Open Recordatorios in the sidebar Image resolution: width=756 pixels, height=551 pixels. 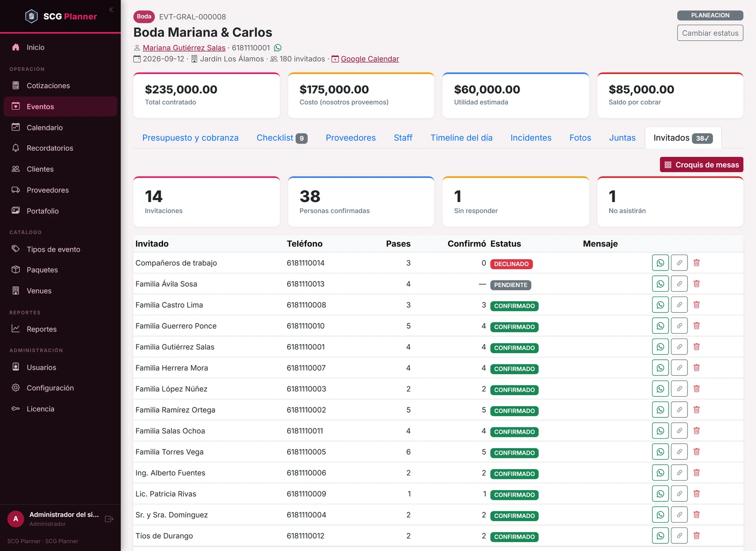[60, 148]
